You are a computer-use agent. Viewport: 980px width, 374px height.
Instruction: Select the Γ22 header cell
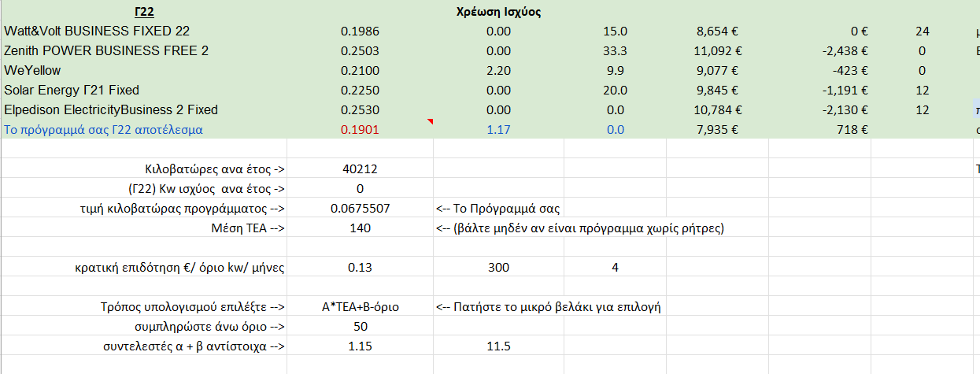(143, 12)
